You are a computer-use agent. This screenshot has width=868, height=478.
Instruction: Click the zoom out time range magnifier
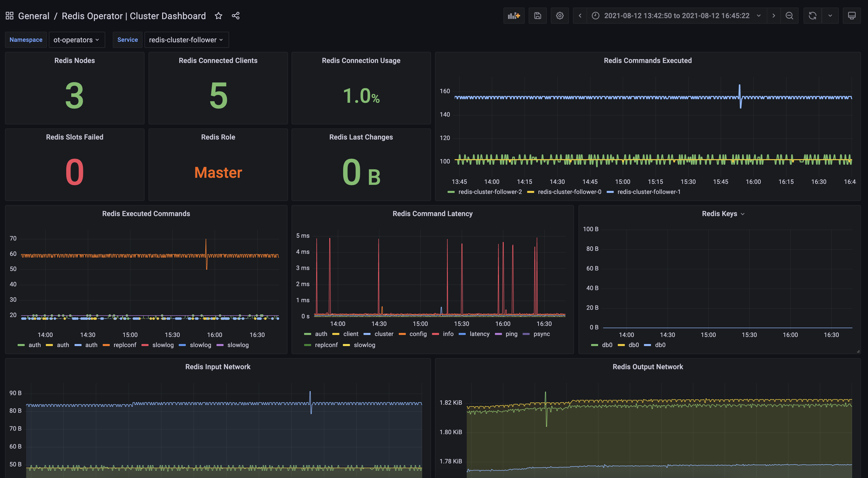(x=789, y=16)
